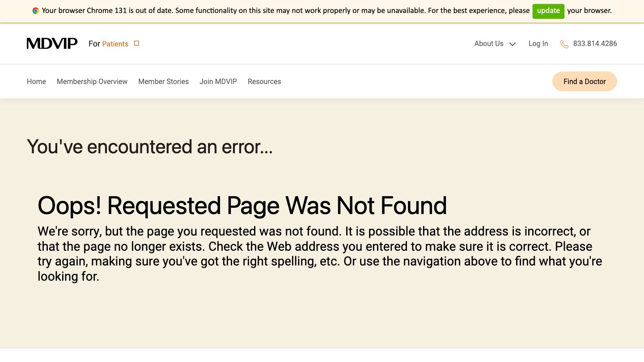
Task: Click the "Oops! Requested Page Was Not Found" title
Action: pyautogui.click(x=242, y=205)
